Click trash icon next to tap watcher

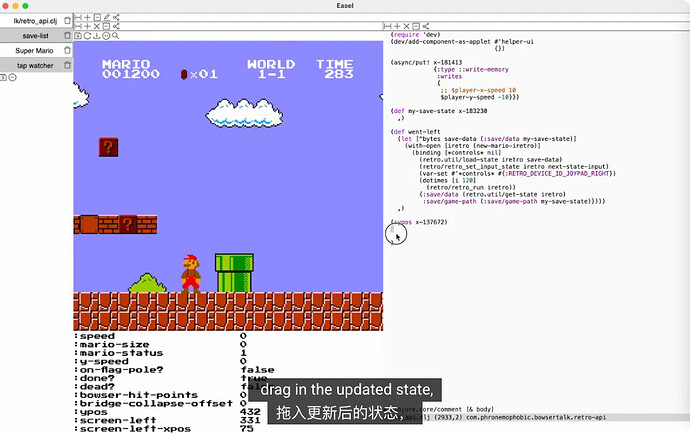[x=67, y=65]
